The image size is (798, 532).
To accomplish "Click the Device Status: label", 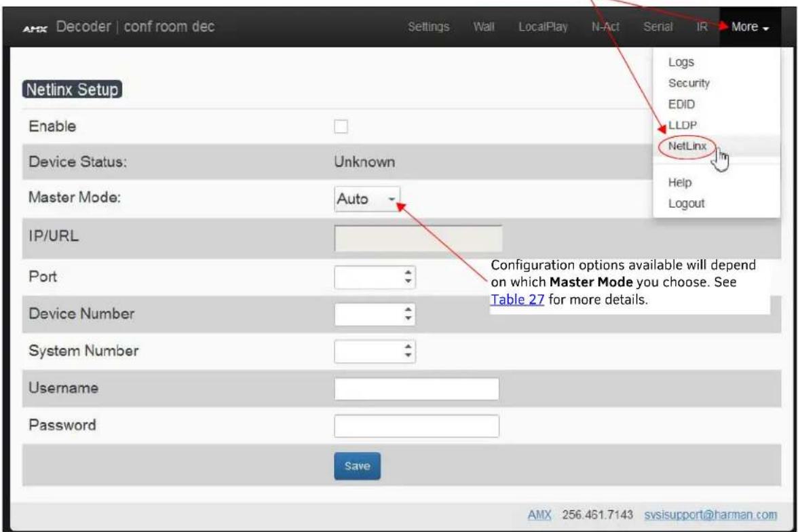I will tap(78, 162).
